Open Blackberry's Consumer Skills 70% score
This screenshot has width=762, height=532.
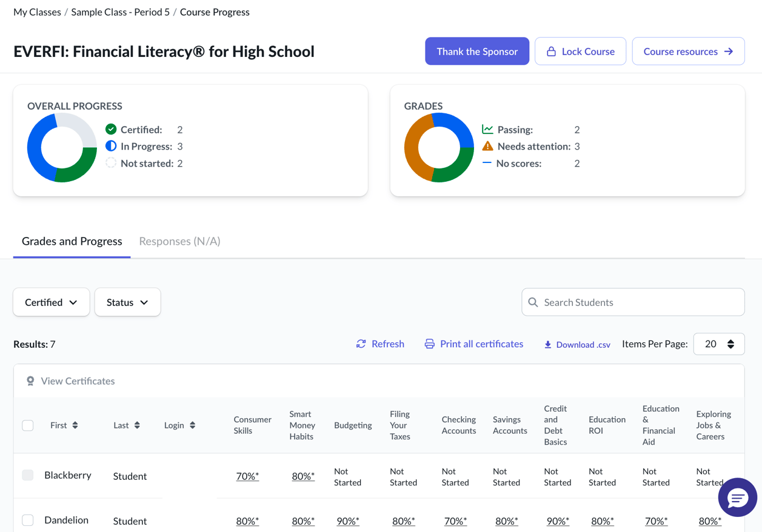(247, 476)
